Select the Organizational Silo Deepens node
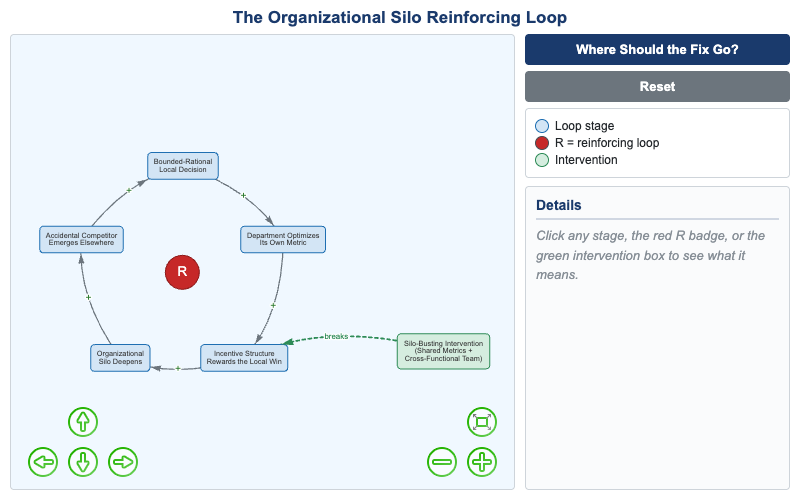 pyautogui.click(x=120, y=358)
